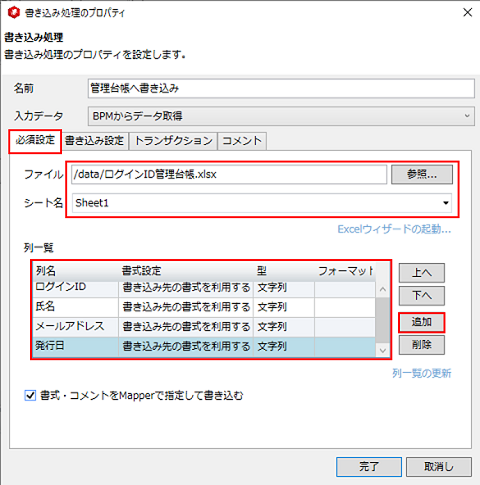Image resolution: width=480 pixels, height=485 pixels.
Task: Open the トランザクション tab
Action: 173,141
